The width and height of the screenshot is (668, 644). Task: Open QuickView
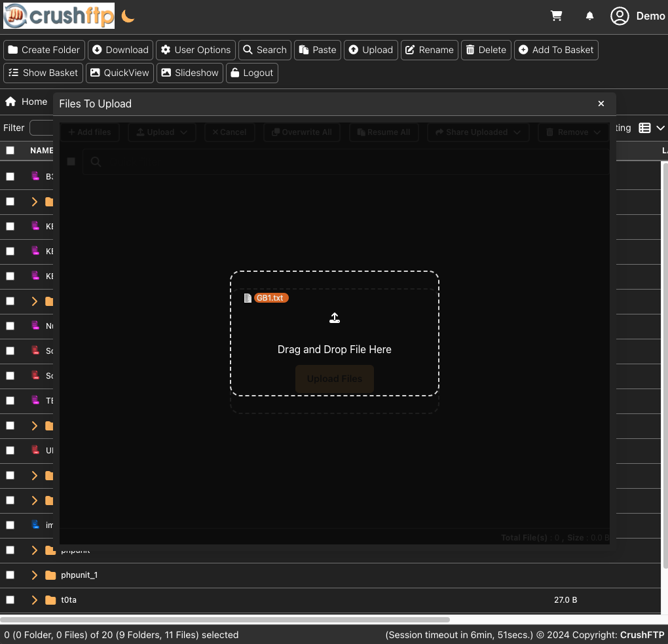click(120, 73)
